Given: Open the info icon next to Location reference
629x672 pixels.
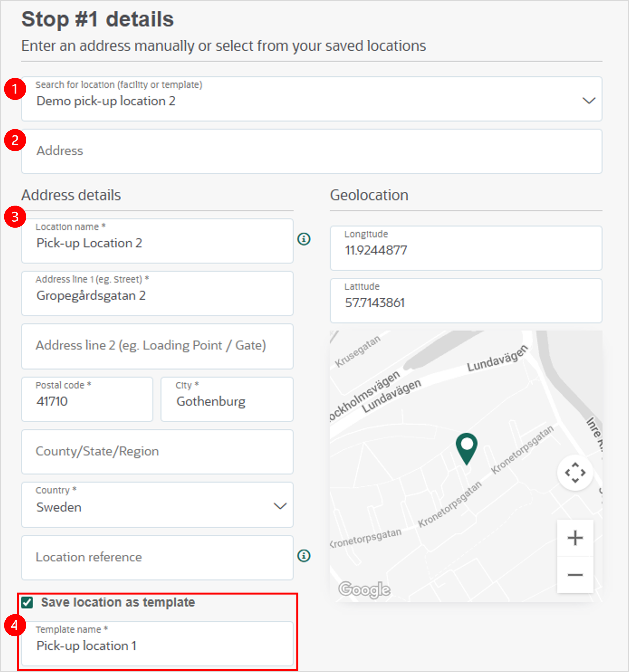Looking at the screenshot, I should [x=304, y=556].
